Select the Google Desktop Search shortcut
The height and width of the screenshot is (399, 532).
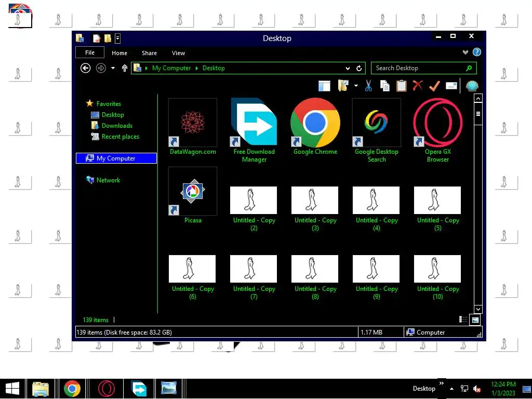(377, 130)
